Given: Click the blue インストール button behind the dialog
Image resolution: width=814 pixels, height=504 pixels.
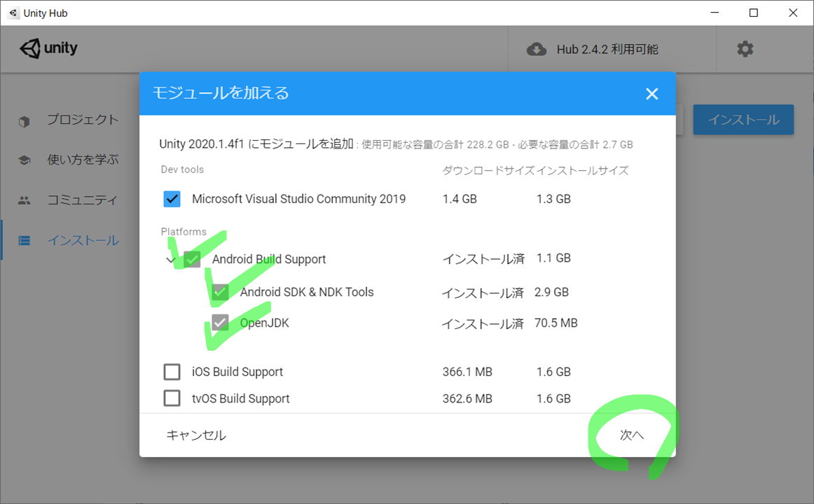Looking at the screenshot, I should [x=743, y=120].
